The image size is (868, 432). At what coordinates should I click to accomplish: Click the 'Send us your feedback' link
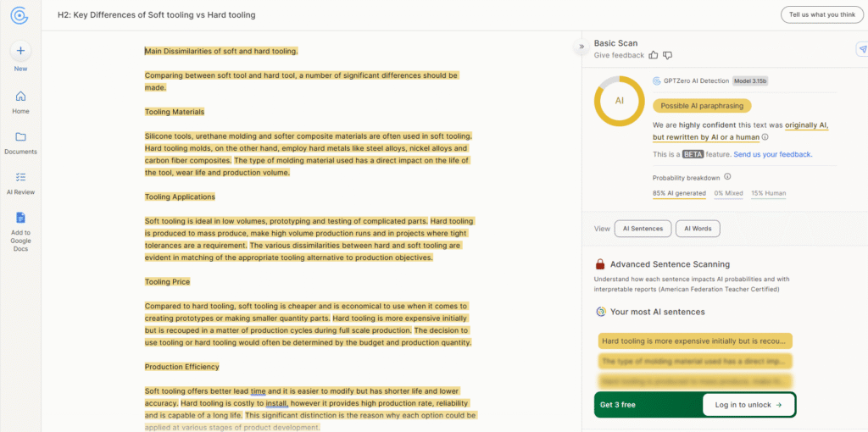pyautogui.click(x=772, y=154)
